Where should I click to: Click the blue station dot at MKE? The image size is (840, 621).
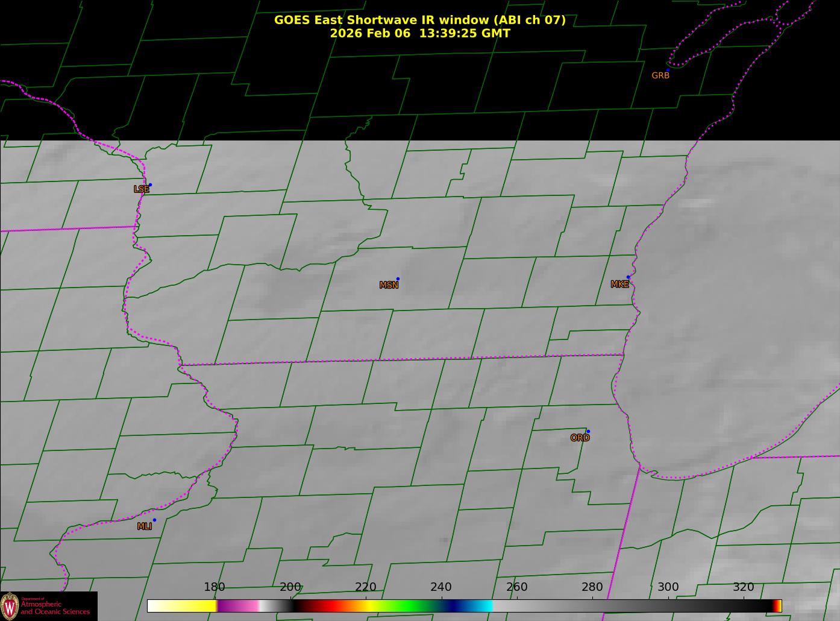[628, 277]
